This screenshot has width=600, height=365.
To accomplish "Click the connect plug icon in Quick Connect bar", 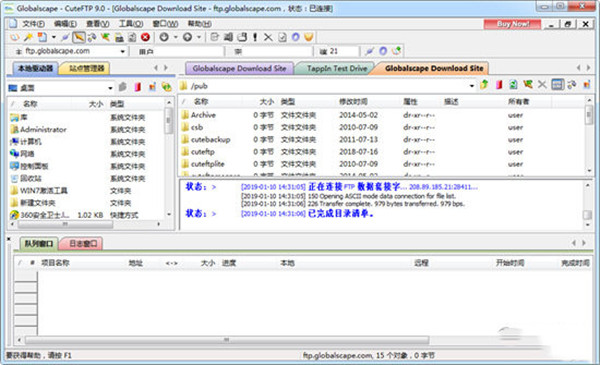I will pos(369,51).
